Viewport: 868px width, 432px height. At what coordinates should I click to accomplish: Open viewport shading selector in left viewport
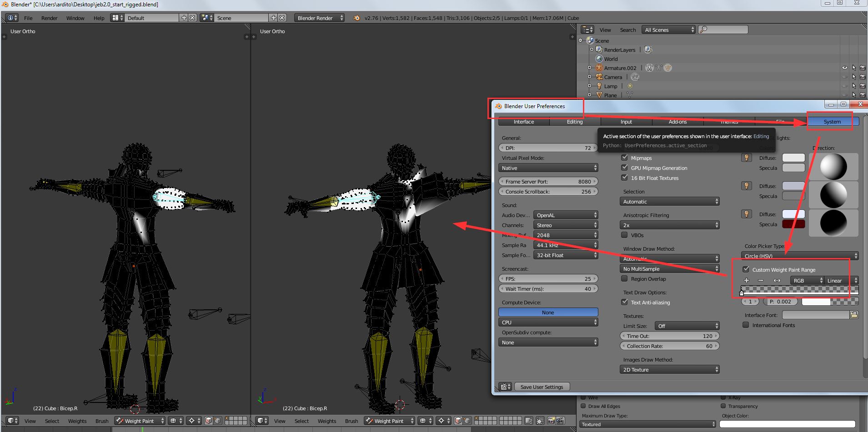click(x=175, y=421)
